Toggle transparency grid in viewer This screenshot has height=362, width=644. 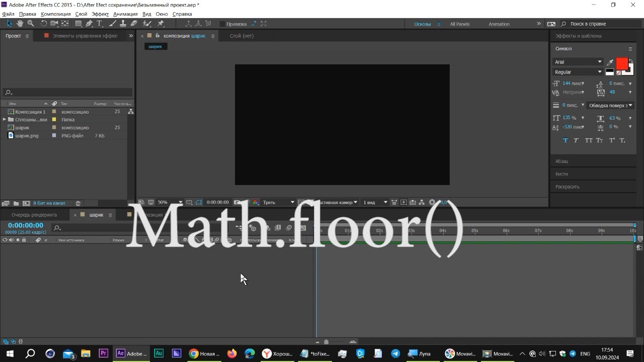click(311, 202)
